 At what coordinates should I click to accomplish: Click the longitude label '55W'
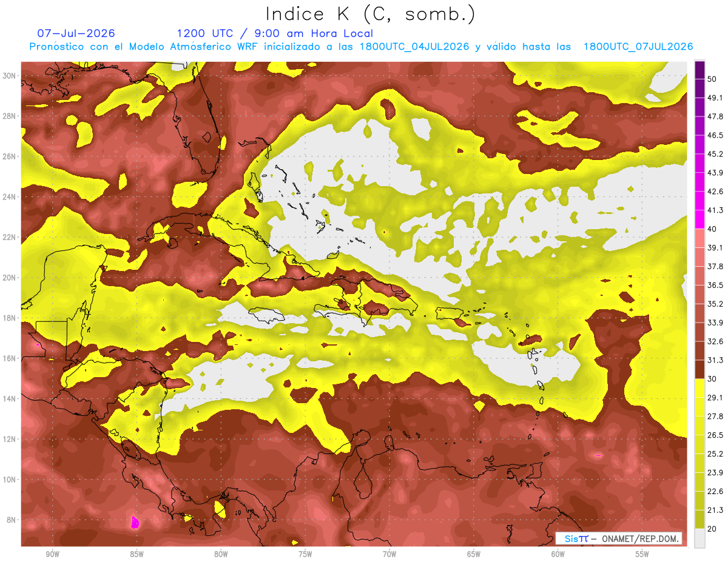[x=642, y=554]
